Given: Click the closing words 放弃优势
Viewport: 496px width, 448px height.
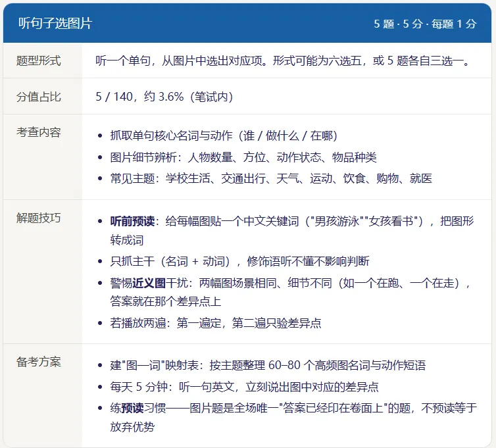Looking at the screenshot, I should pyautogui.click(x=132, y=427).
